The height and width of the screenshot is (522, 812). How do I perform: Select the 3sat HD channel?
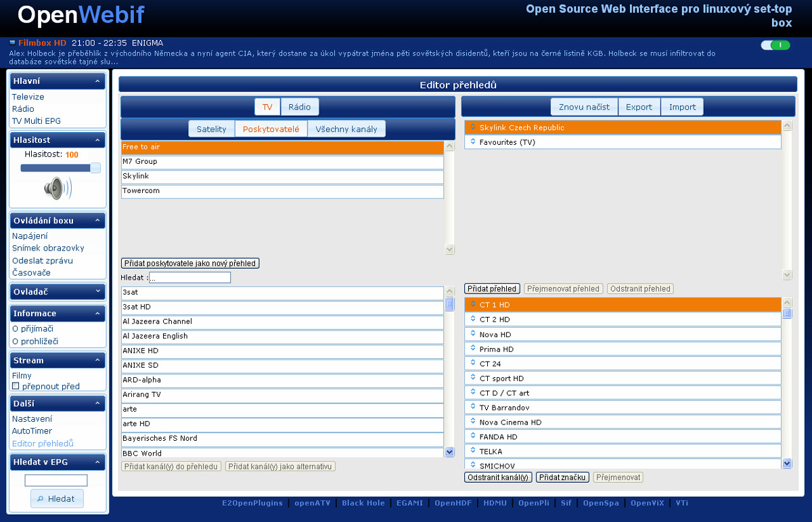[x=282, y=307]
